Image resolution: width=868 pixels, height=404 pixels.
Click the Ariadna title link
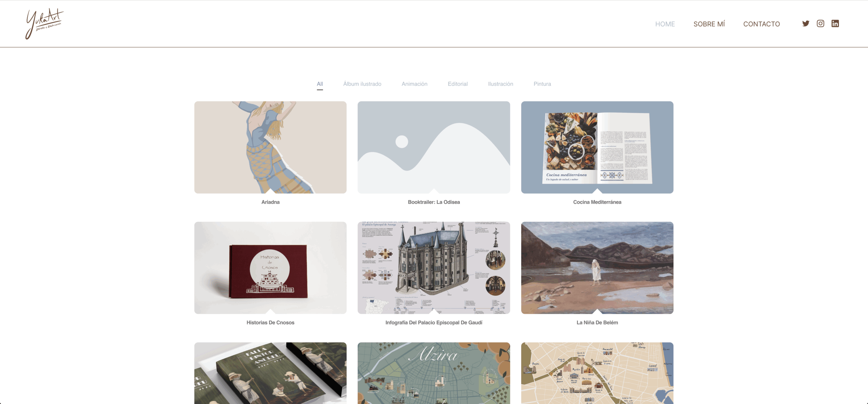pyautogui.click(x=270, y=202)
